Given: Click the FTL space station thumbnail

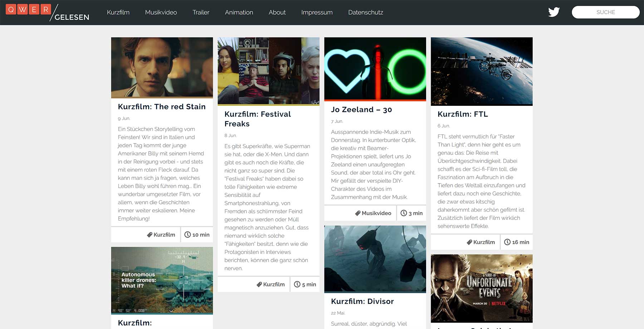Looking at the screenshot, I should coord(482,71).
